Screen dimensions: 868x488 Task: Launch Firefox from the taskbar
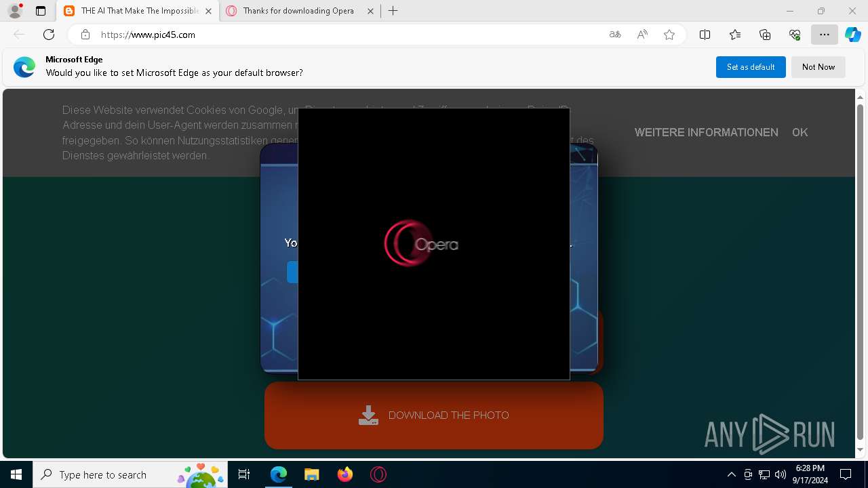click(x=345, y=474)
